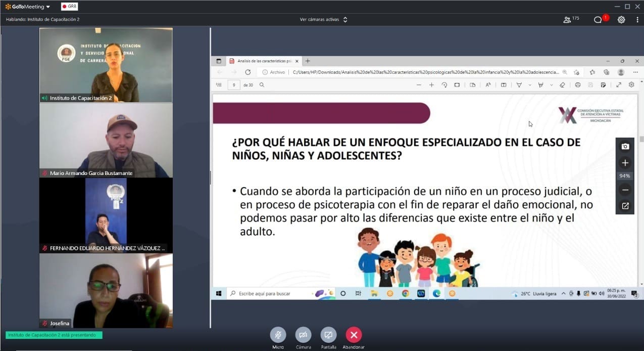Screen dimensions: 644x351
Task: Open the participants list showing 175
Action: click(571, 20)
